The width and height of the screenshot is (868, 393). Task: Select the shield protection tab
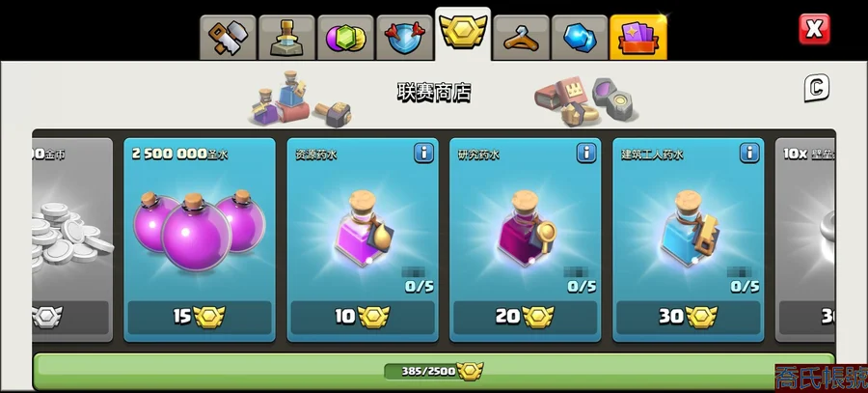pos(404,37)
